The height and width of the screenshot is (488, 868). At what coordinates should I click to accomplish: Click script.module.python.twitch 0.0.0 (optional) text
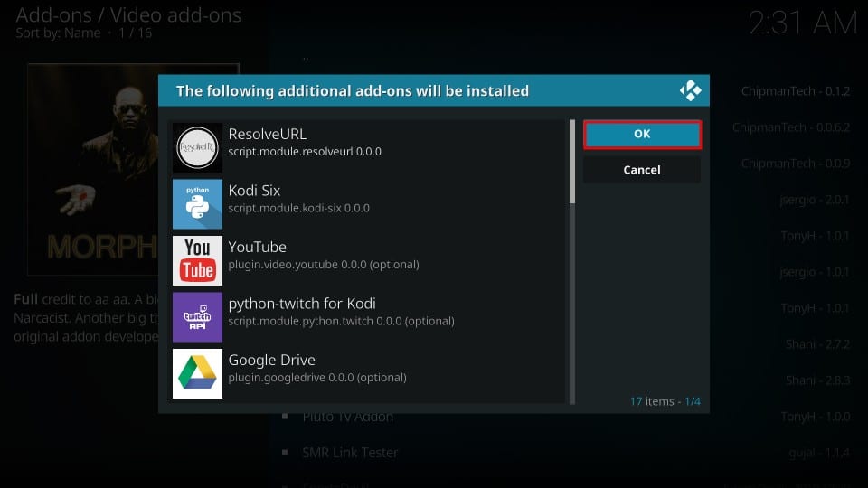(342, 321)
